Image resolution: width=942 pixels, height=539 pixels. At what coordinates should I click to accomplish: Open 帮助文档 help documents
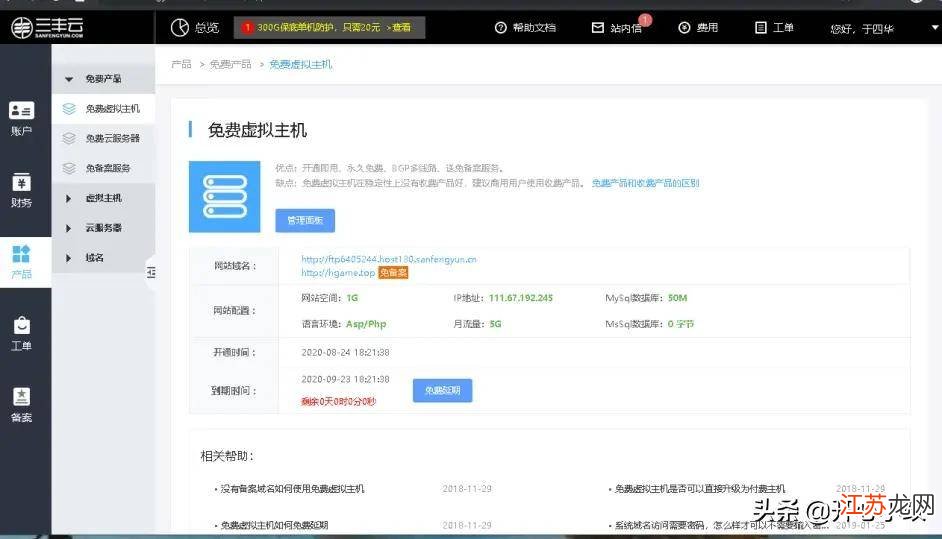(525, 28)
